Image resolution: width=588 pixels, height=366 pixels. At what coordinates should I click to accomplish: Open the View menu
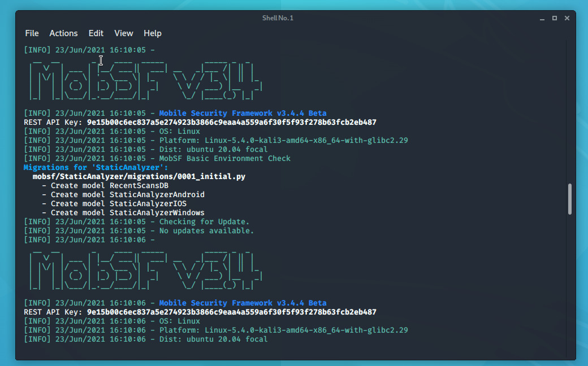(123, 33)
